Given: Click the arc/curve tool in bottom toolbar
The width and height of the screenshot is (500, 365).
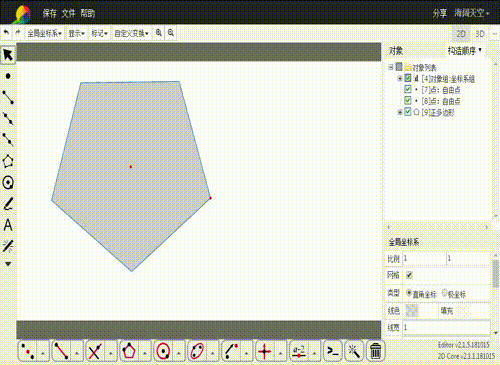Looking at the screenshot, I should pos(231,351).
